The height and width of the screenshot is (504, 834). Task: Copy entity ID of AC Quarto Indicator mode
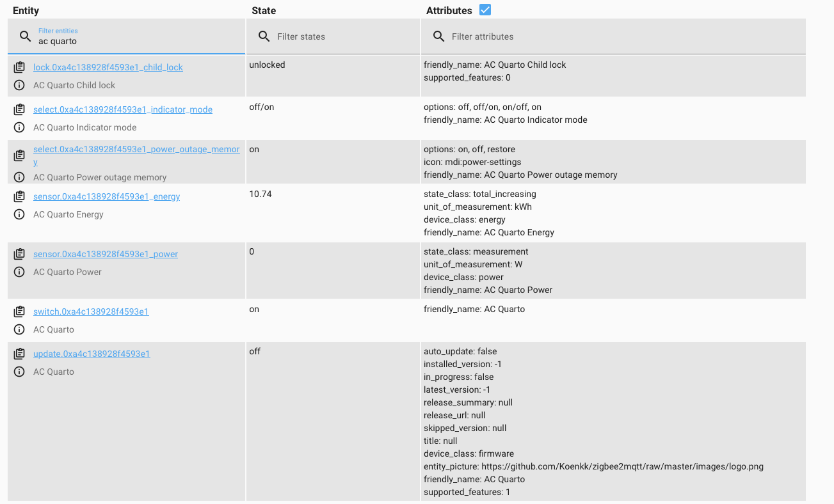19,109
